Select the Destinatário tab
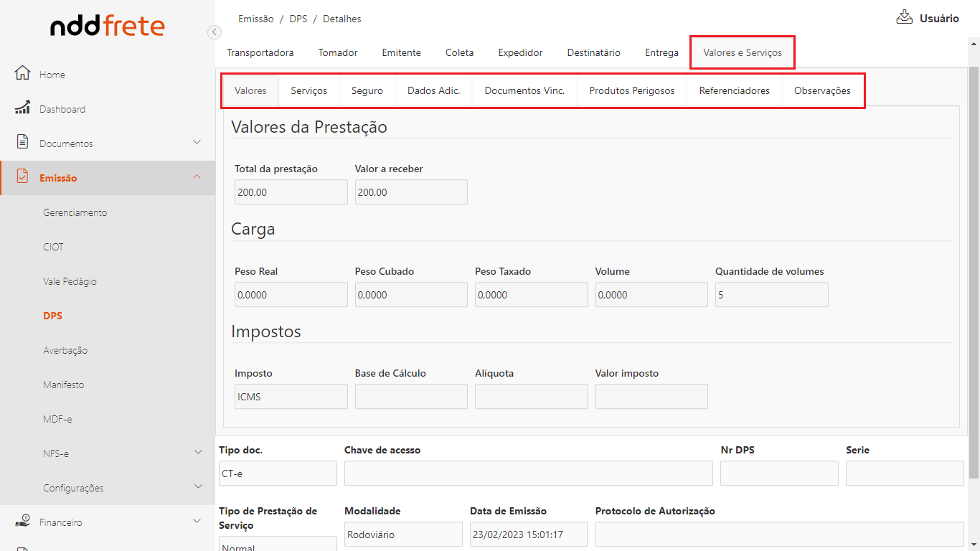The width and height of the screenshot is (980, 551). (593, 53)
